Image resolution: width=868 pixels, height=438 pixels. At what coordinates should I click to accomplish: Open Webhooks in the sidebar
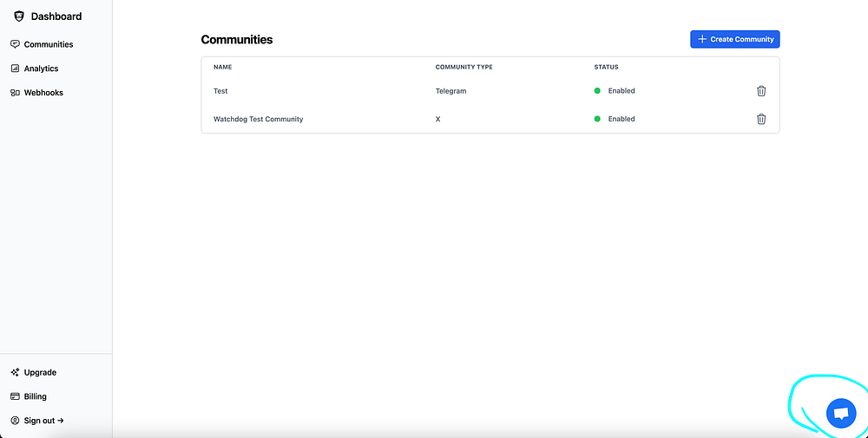tap(43, 92)
